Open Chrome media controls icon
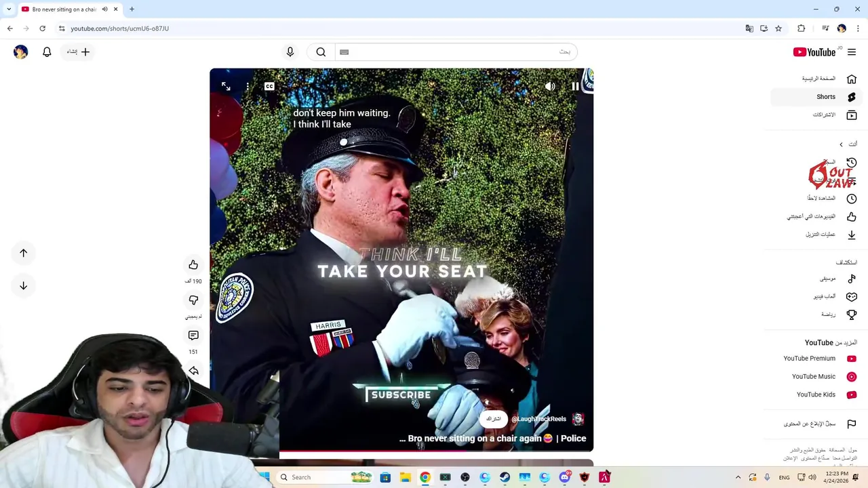The image size is (868, 488). 825,28
